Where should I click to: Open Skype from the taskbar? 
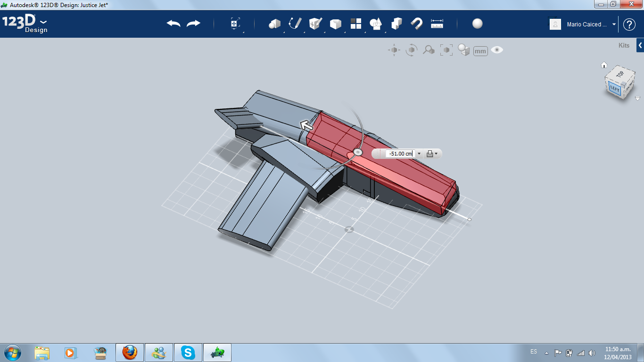point(188,353)
